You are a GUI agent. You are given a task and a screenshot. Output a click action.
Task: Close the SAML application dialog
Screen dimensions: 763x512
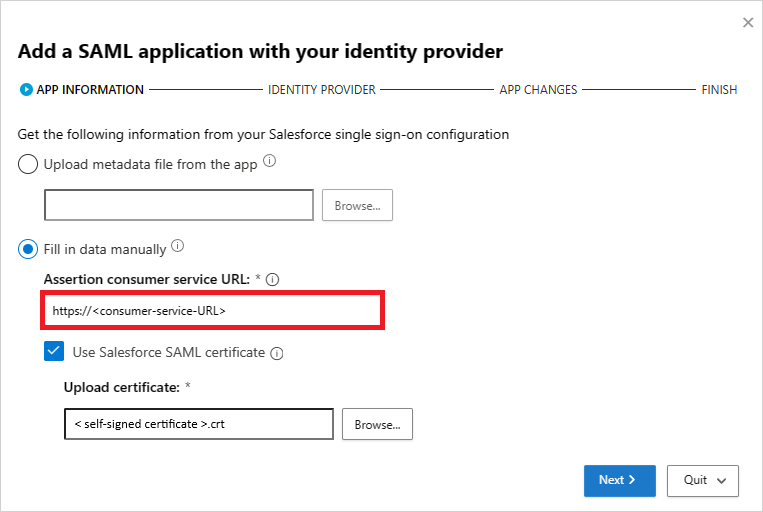pos(748,22)
